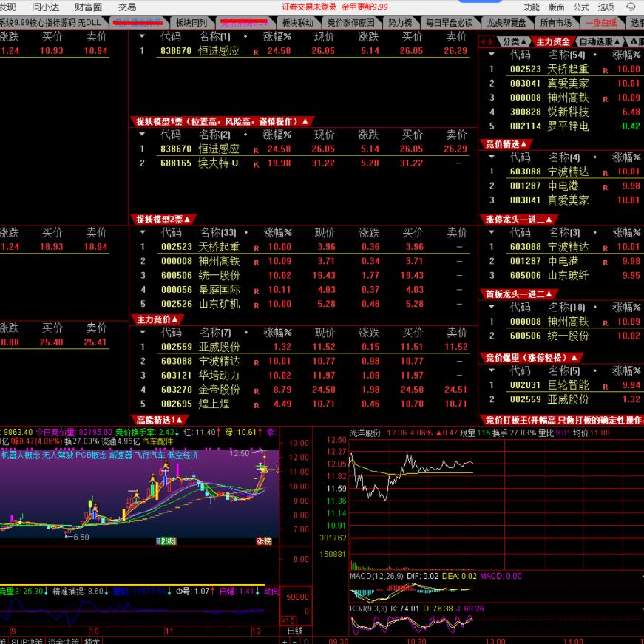Select the 主力资金 tab
Screen dimensions: 644x644
553,41
